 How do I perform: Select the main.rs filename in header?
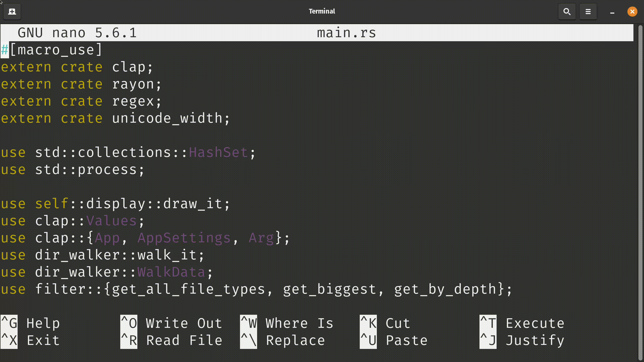346,33
